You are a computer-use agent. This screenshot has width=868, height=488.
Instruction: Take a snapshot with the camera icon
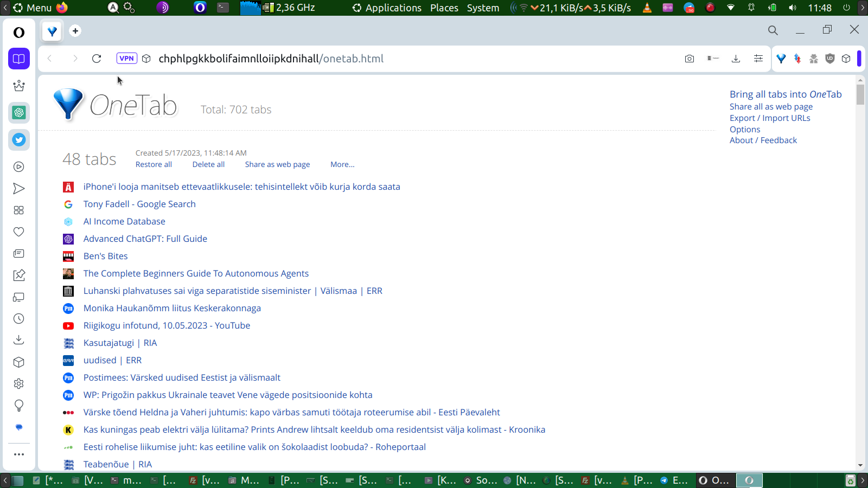(690, 59)
